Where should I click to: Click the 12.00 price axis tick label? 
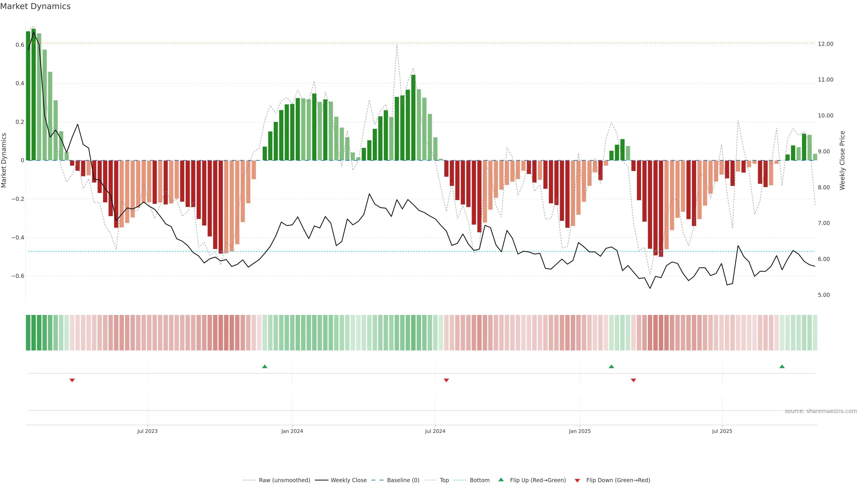coord(826,44)
